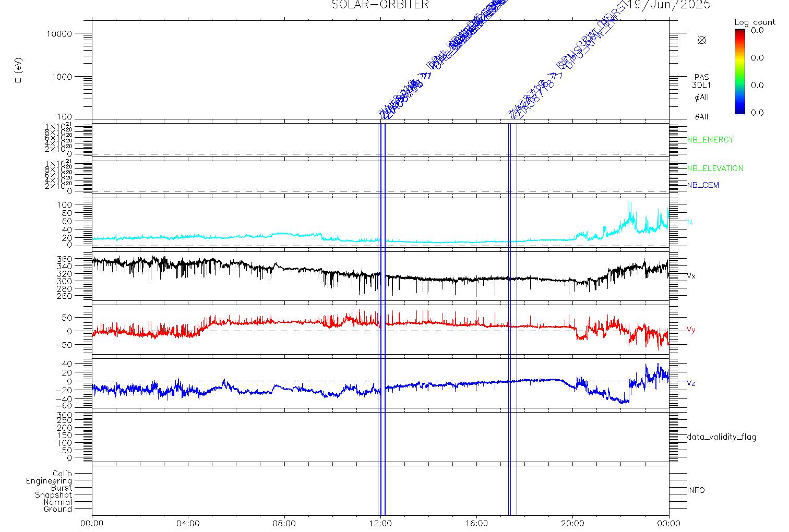Click the 16:00 time axis label

[x=476, y=523]
